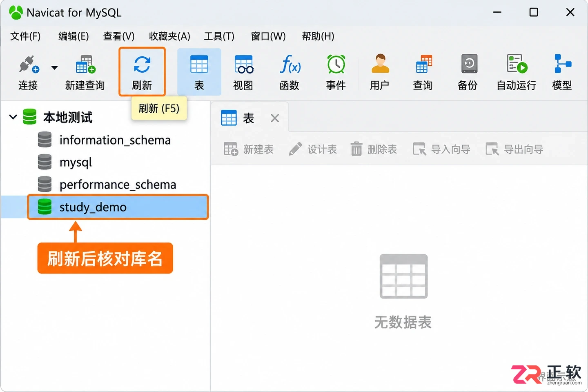Collapse the 本地测试 connection tree node

pos(13,117)
